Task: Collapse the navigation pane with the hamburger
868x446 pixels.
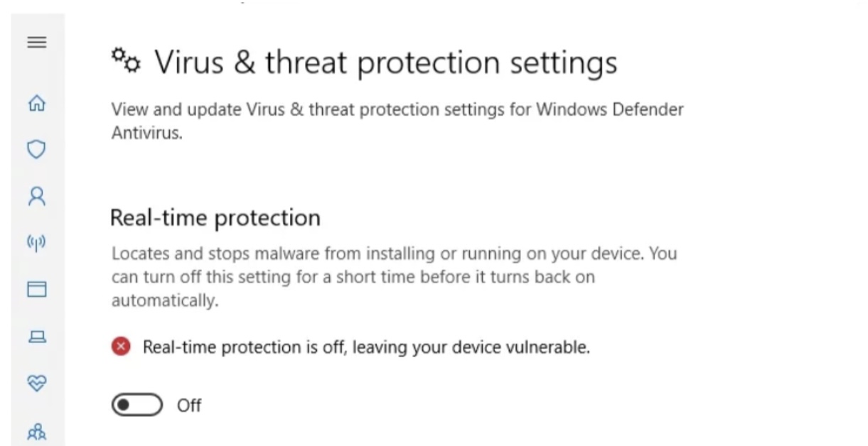Action: click(36, 43)
